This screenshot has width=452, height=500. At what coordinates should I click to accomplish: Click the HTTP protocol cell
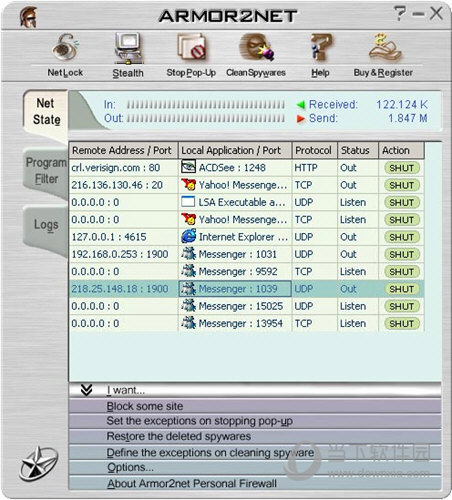click(x=315, y=168)
